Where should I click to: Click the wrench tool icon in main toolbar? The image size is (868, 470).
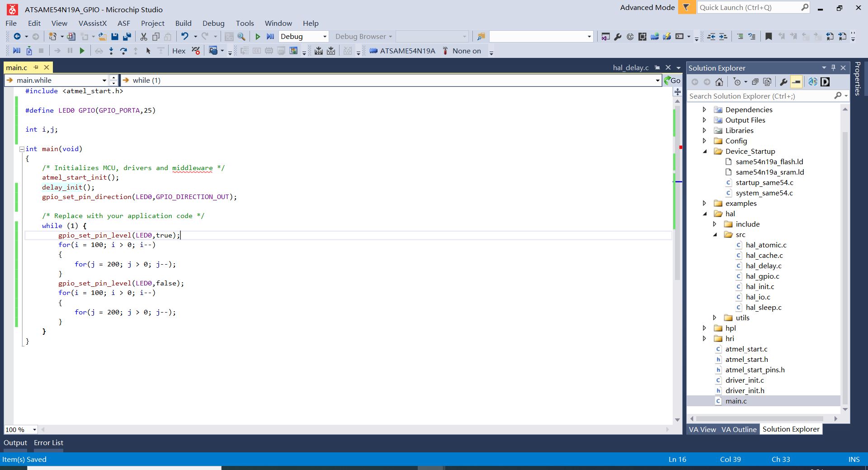[x=618, y=37]
